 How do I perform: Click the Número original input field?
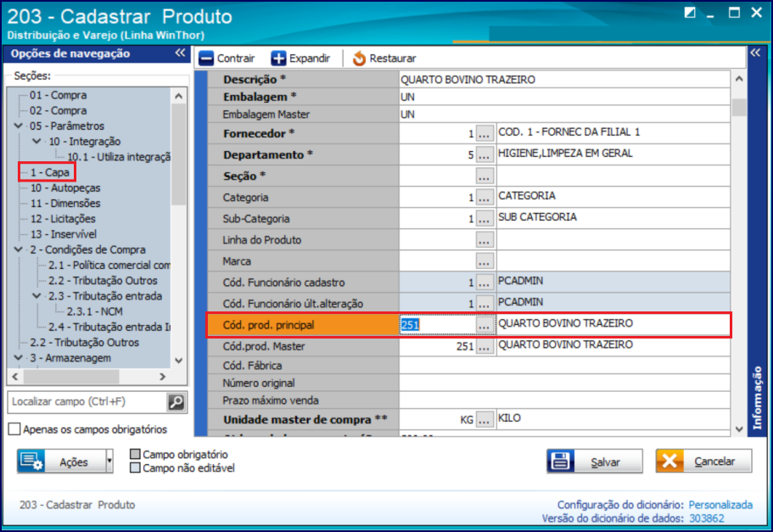coord(564,383)
